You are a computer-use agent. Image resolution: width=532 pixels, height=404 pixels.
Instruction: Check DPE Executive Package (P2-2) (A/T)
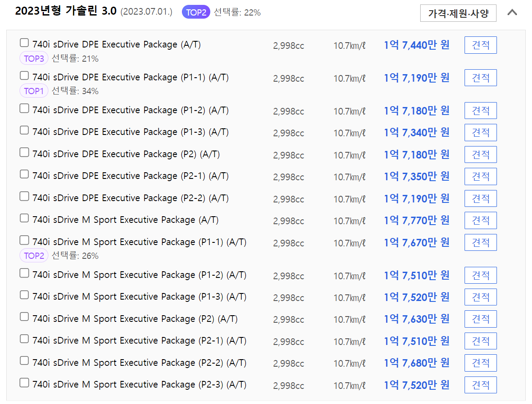(24, 196)
